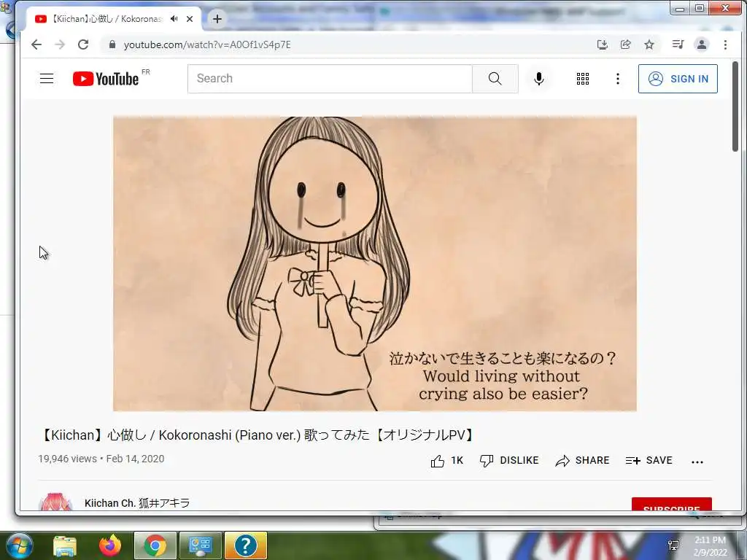Click the 19,946 views text
Screen dimensions: 747x560
point(68,459)
